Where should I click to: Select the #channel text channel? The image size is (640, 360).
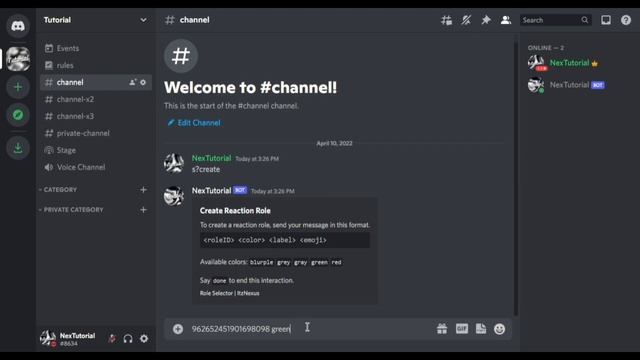point(96,82)
